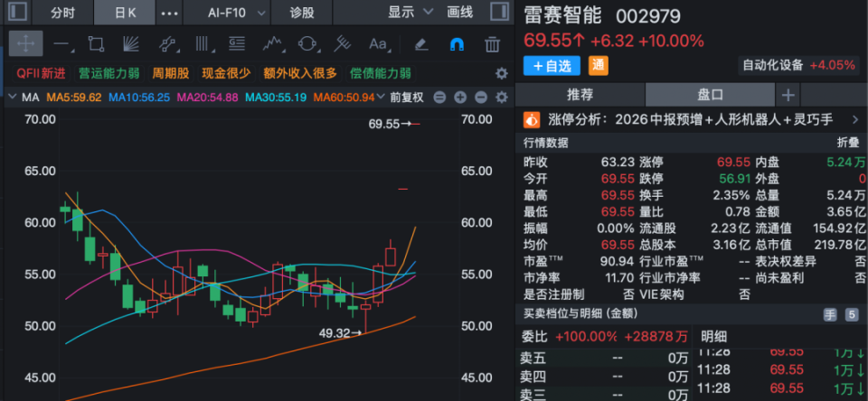This screenshot has height=401, width=868.
Task: Switch to the 盘口 tab
Action: (x=711, y=95)
